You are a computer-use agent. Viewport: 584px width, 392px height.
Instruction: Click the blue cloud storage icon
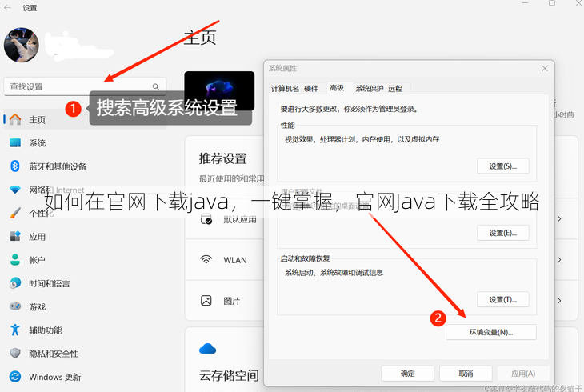pos(207,349)
